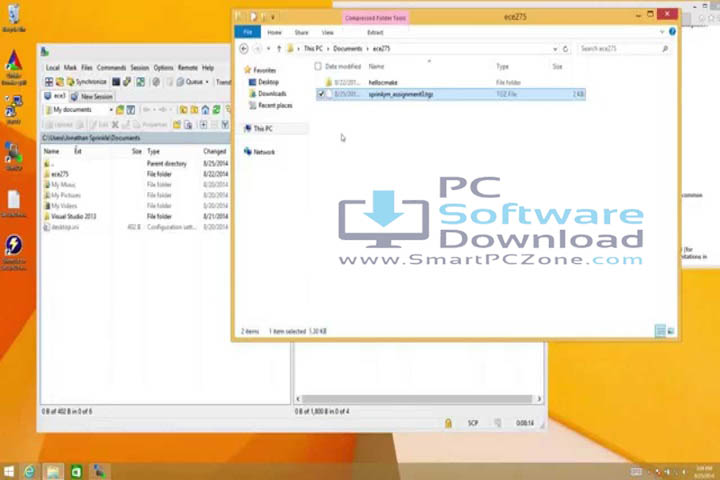Open the Session menu in WinSCP
This screenshot has width=720, height=480.
(140, 68)
